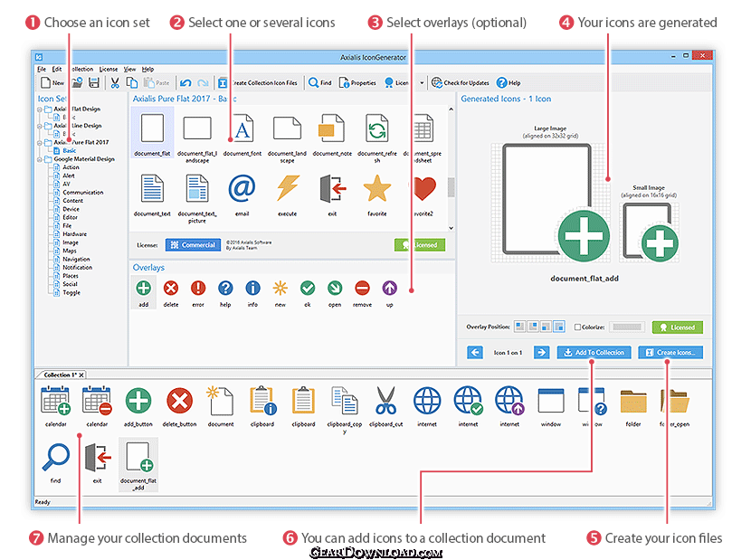Image resolution: width=751 pixels, height=560 pixels.
Task: Select Communication in the tree
Action: 83,193
